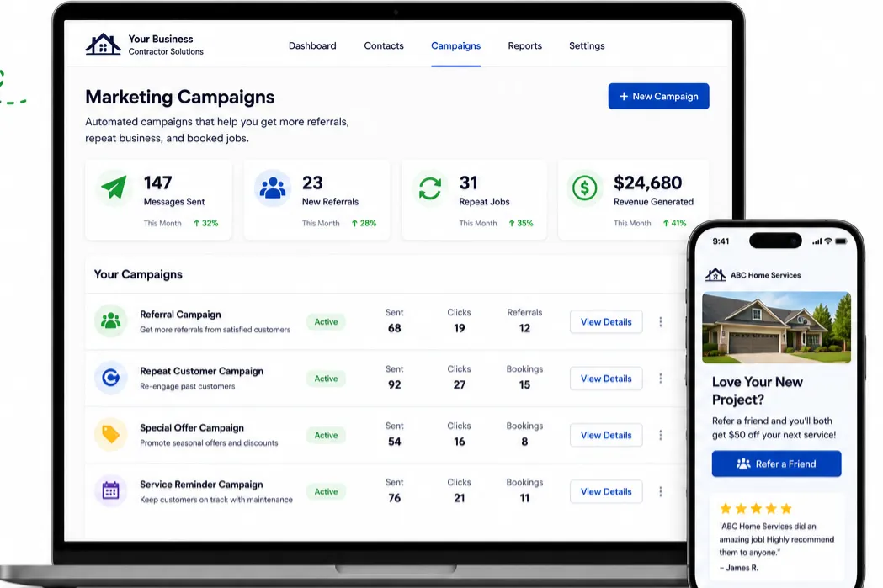
Task: Click the 31 Repeat Jobs value
Action: pyautogui.click(x=469, y=183)
